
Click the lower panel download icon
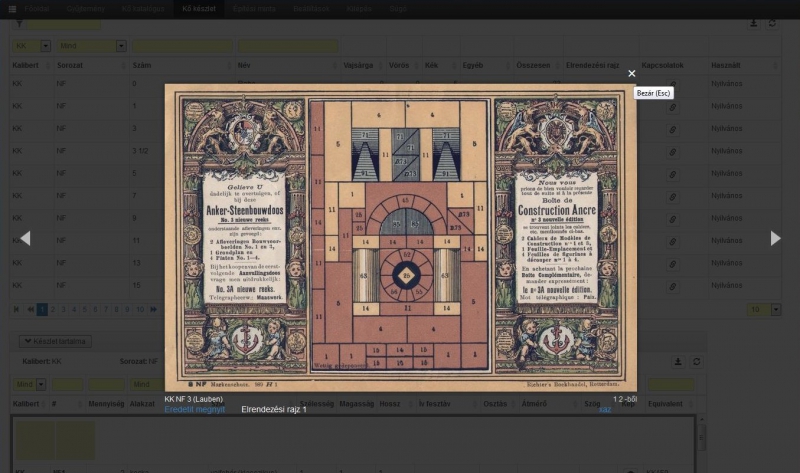(x=678, y=362)
